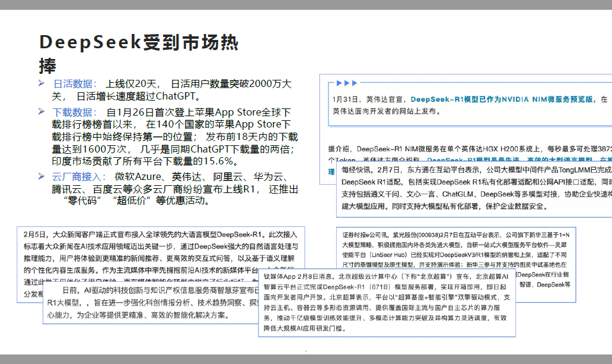Click the "大众新闻客户端" text

coord(77,235)
